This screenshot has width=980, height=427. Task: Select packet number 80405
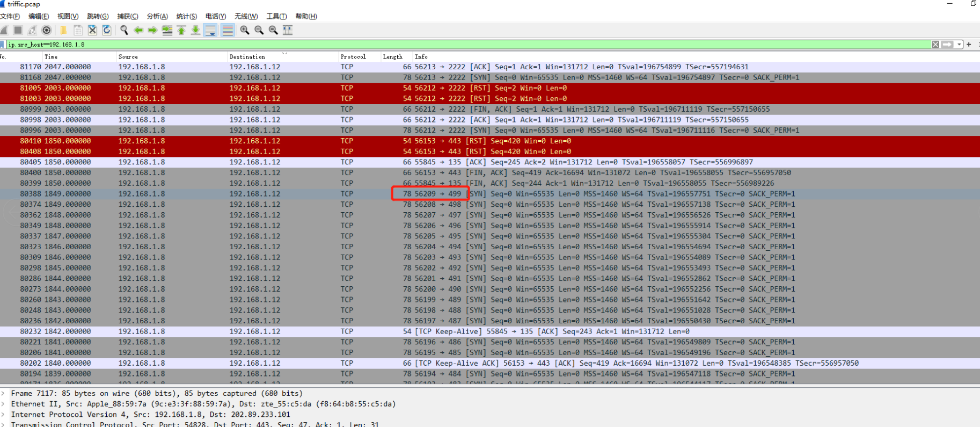[490, 162]
